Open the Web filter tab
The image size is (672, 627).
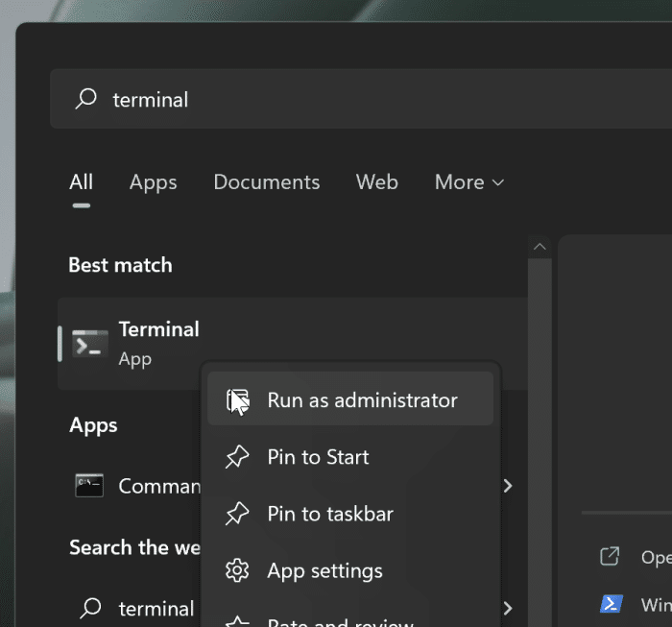tap(376, 182)
